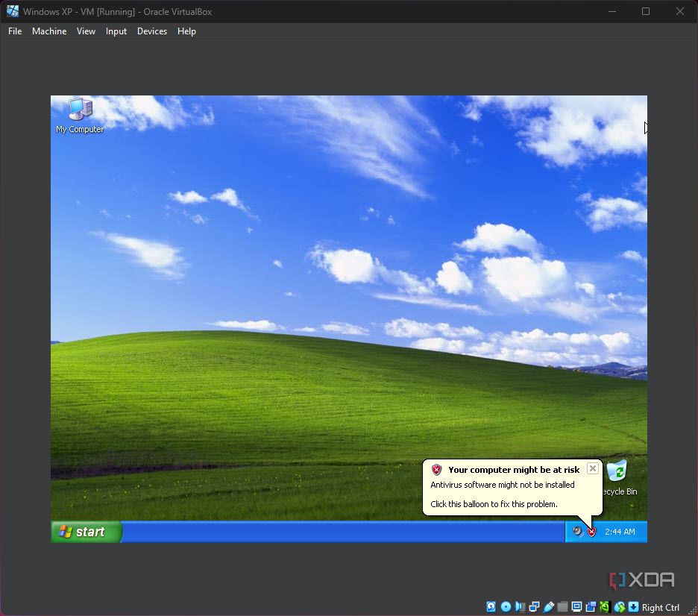Click the Right Ctrl host key label
Viewport: 698px width, 616px height.
click(661, 608)
